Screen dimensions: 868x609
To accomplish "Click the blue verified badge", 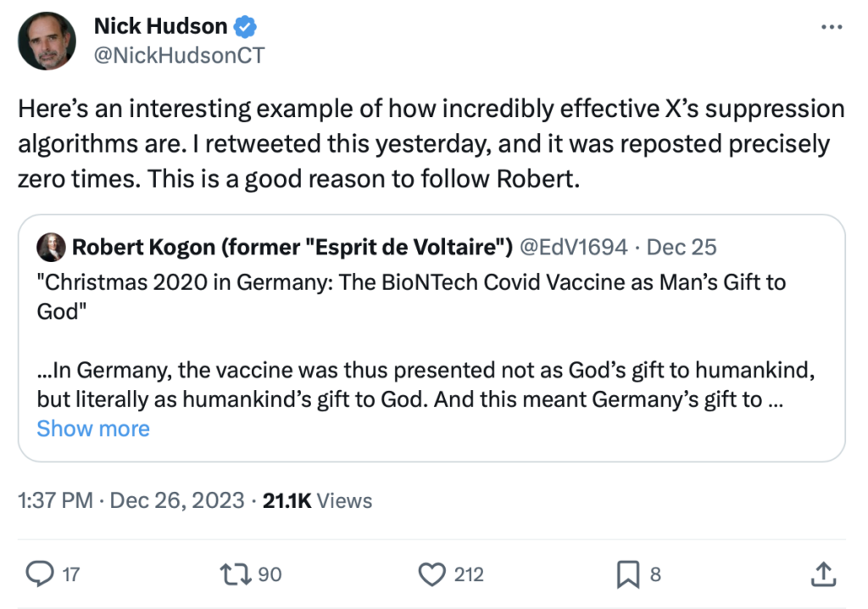I will click(x=245, y=26).
